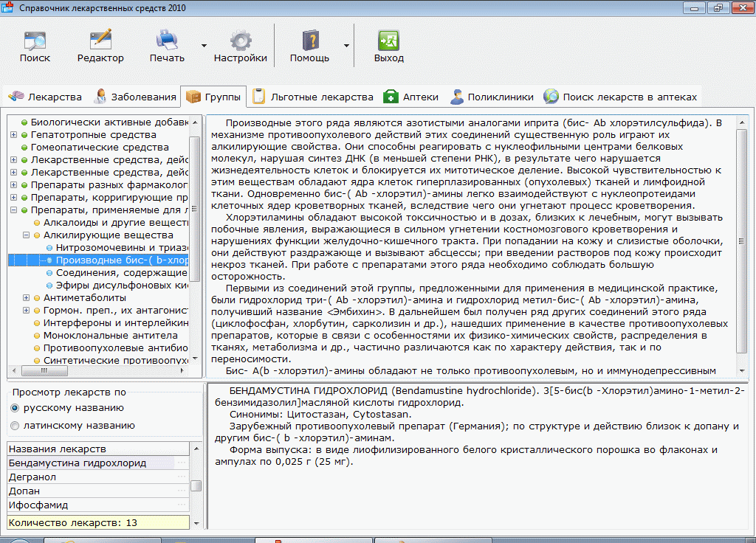The image size is (756, 543).
Task: Open the Помощь help book
Action: pos(309,46)
